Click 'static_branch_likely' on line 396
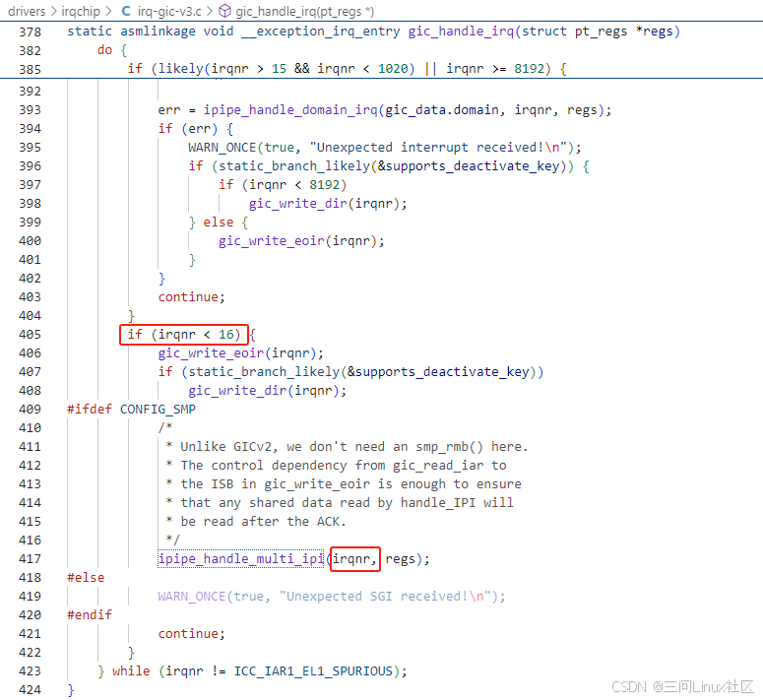763x700 pixels. [294, 166]
